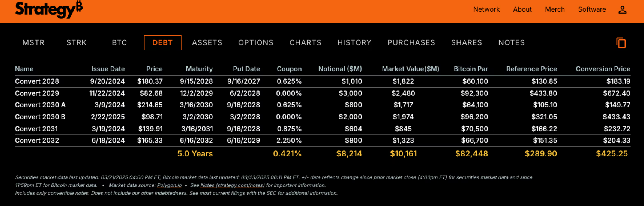Go to the Merch page
The width and height of the screenshot is (644, 206).
pyautogui.click(x=555, y=9)
